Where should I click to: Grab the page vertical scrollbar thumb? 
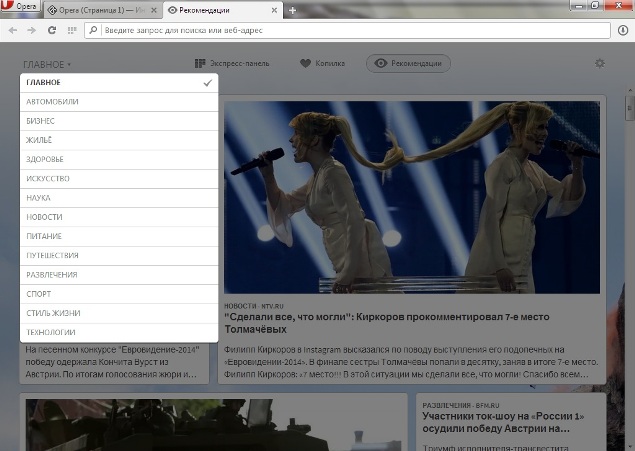coord(630,108)
